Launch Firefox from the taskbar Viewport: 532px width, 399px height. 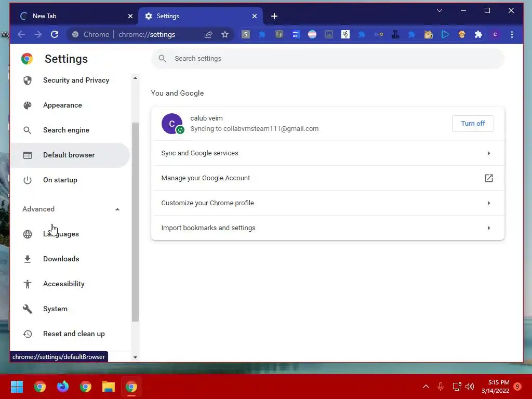coord(63,387)
